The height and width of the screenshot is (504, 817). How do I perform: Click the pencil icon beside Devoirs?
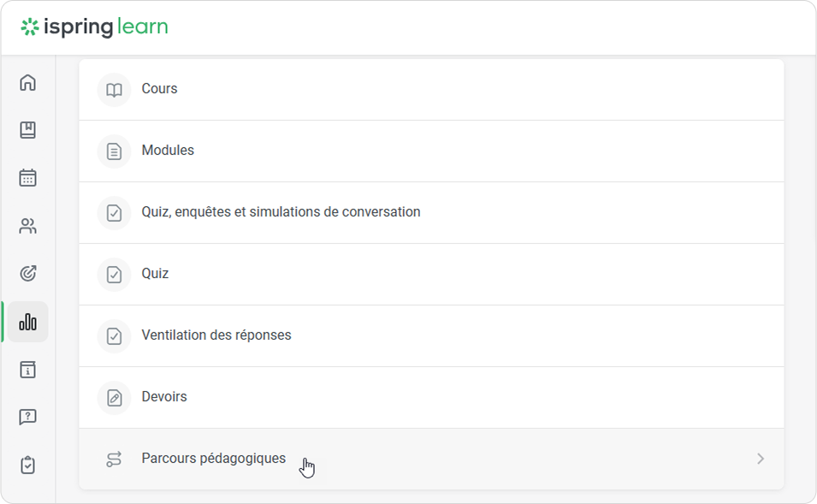(114, 398)
